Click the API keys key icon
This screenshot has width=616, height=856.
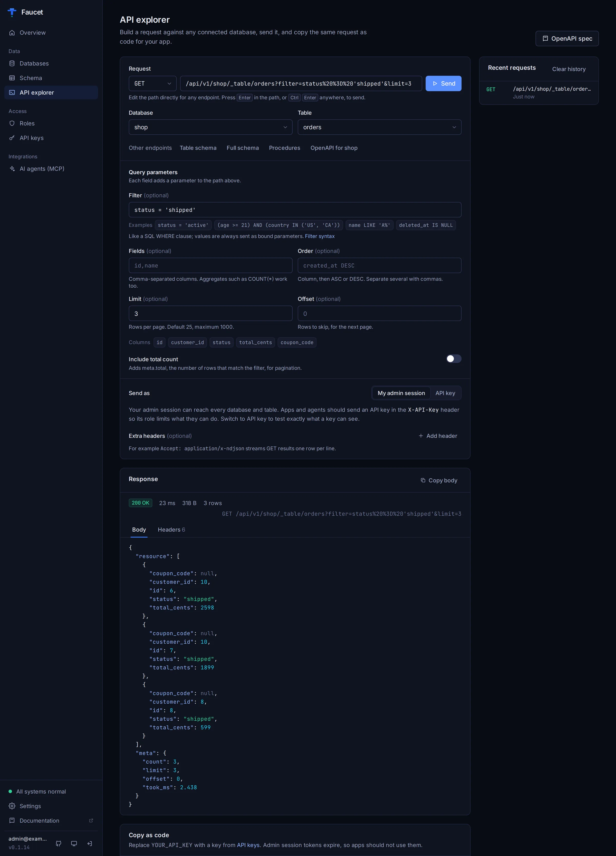[x=12, y=138]
